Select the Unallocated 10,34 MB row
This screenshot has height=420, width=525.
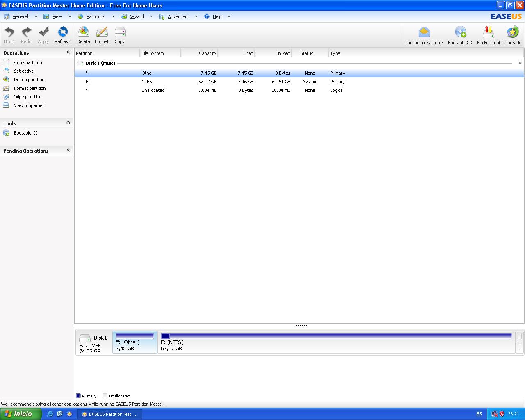pos(299,90)
